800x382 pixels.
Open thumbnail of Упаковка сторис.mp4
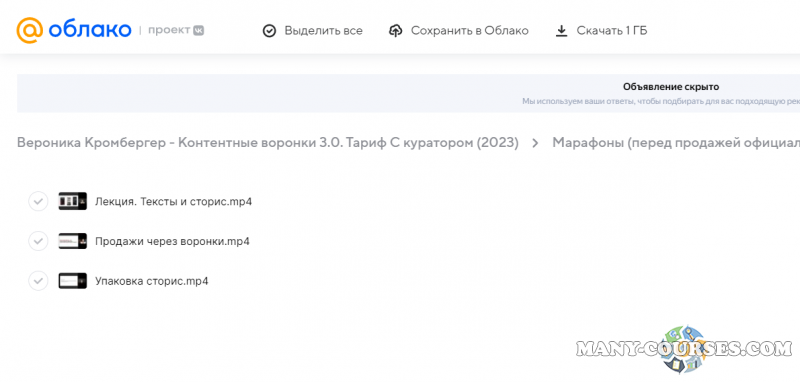click(x=72, y=281)
